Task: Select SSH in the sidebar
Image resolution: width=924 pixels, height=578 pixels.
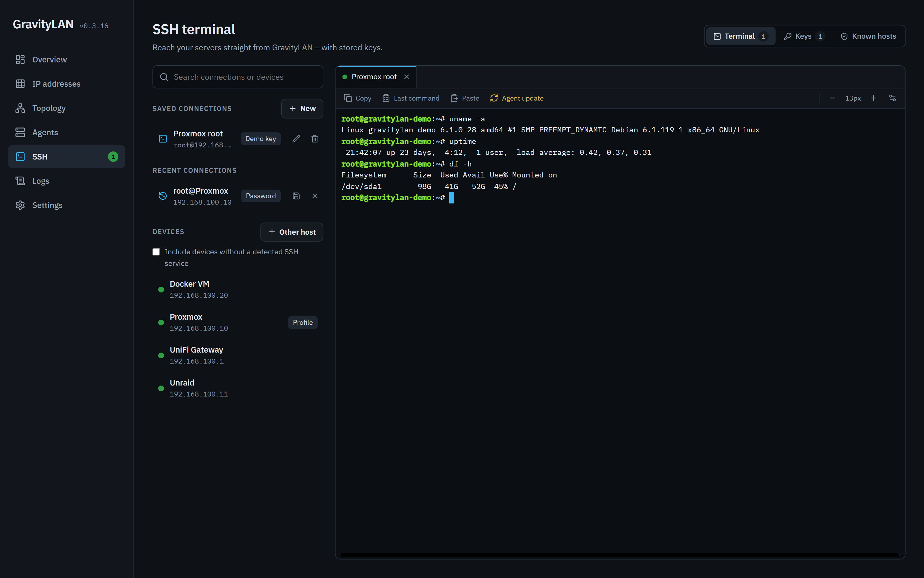Action: pos(66,157)
